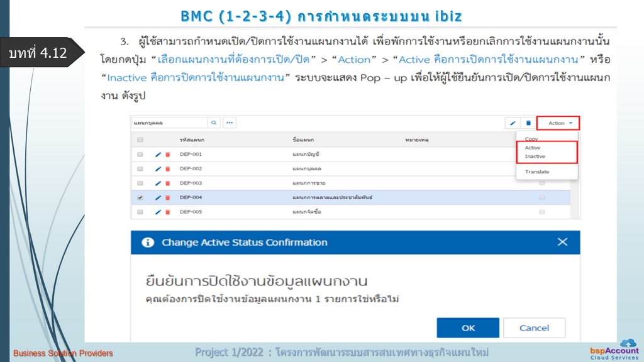
Task: Delete row DEP-005 with its red trash icon
Action: click(x=167, y=212)
